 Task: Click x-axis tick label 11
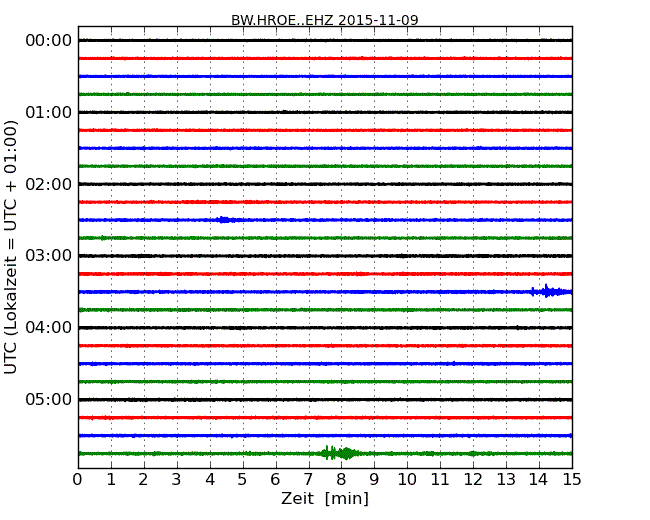440,480
